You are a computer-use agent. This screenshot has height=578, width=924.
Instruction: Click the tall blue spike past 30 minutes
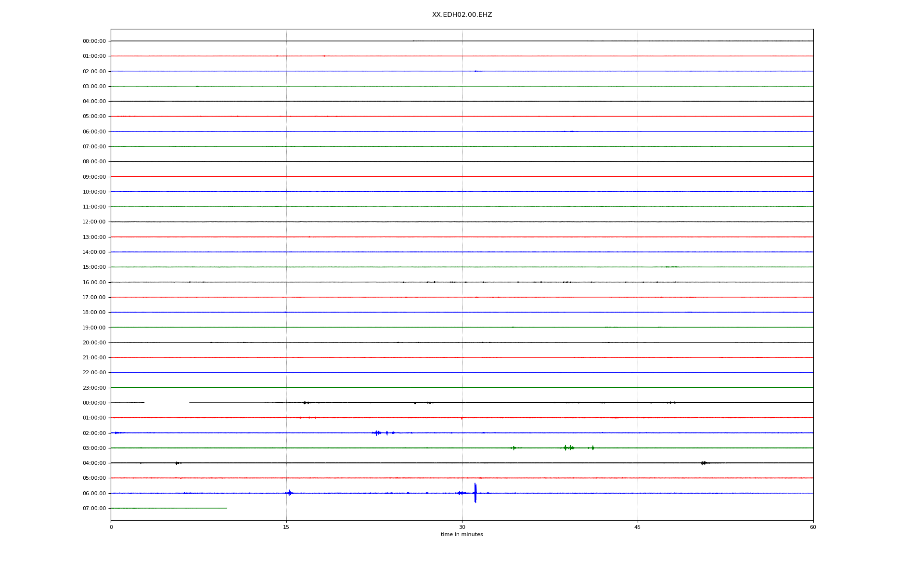475,493
